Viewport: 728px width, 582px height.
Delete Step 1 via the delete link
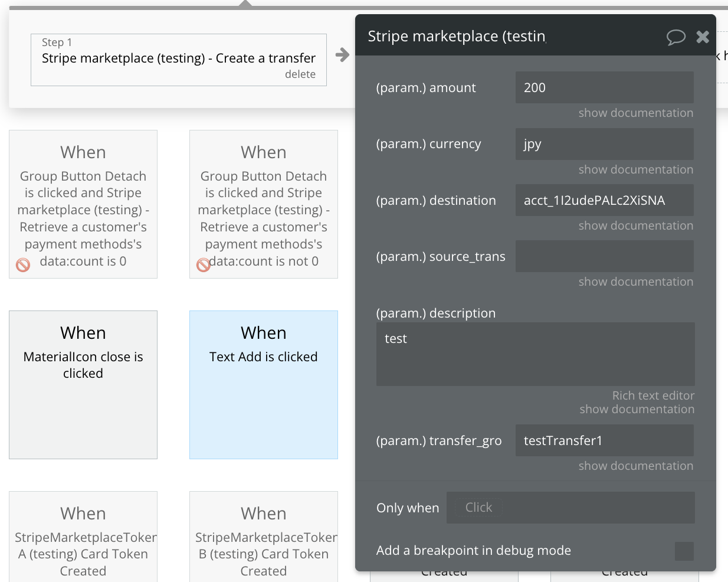click(x=300, y=74)
